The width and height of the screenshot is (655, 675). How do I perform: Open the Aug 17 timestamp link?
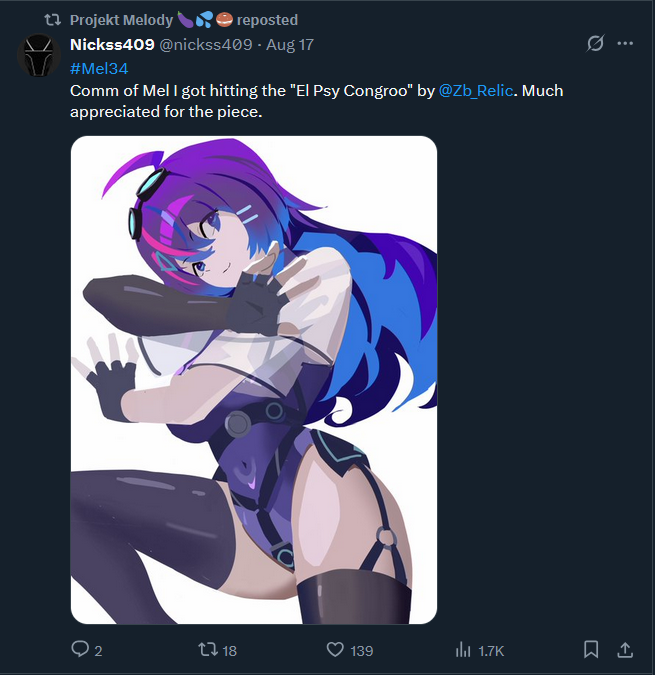point(290,45)
